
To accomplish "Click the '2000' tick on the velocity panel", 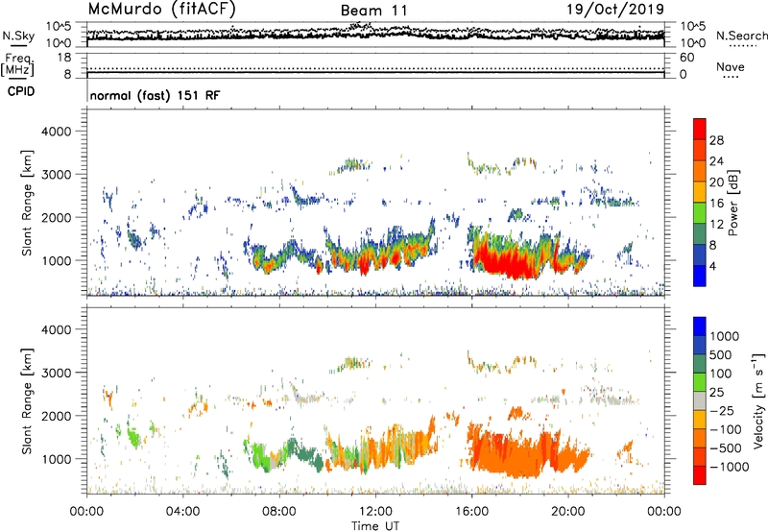I will [x=56, y=416].
